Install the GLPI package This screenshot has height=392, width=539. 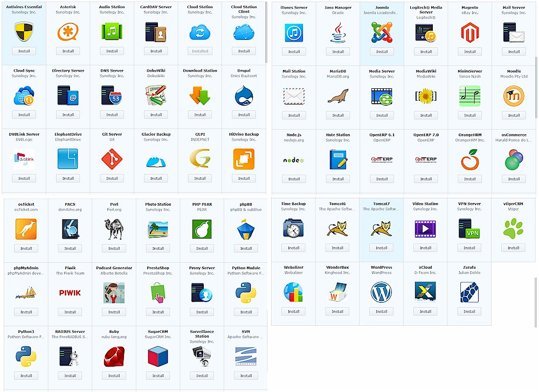click(200, 178)
